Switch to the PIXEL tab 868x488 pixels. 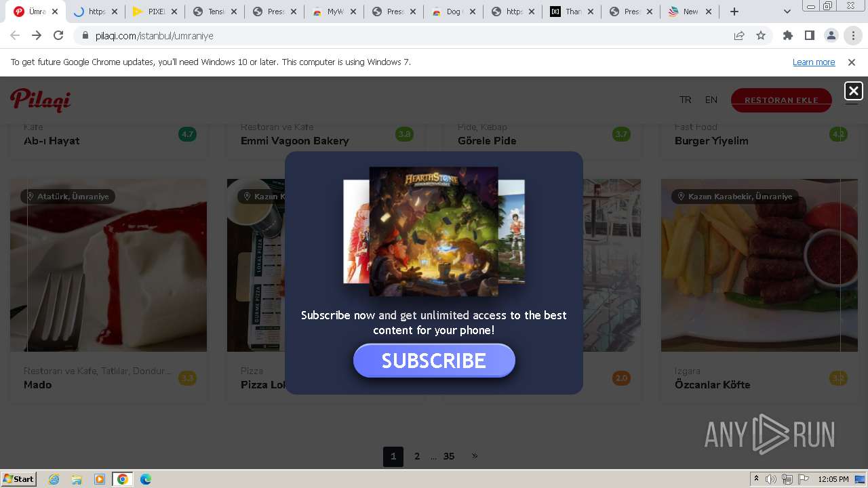[155, 12]
